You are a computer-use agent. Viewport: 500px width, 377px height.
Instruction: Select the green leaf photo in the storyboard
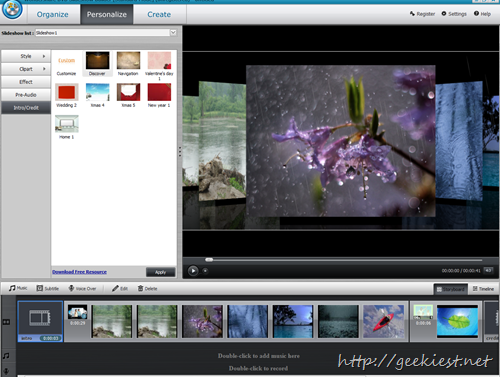pos(457,321)
